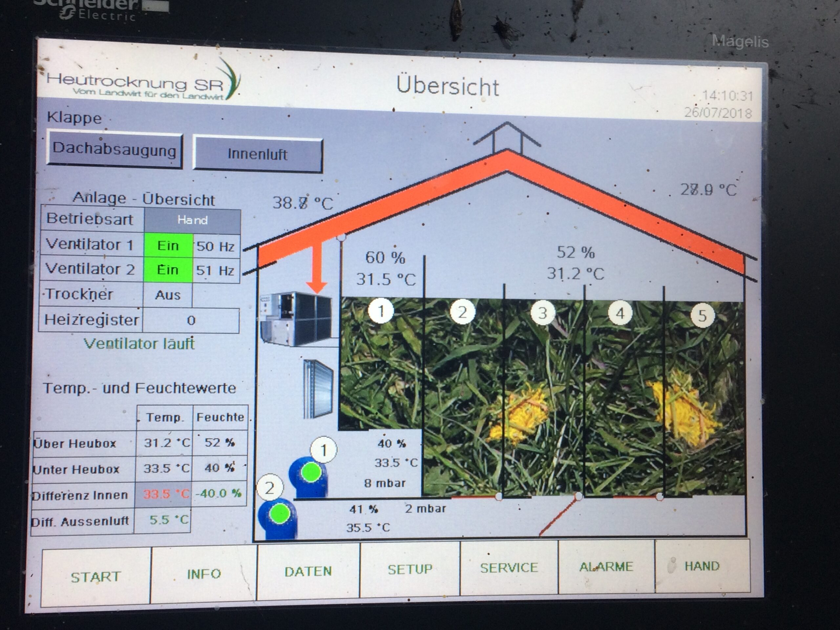Select the dryer unit machine icon
The height and width of the screenshot is (630, 840).
point(296,319)
